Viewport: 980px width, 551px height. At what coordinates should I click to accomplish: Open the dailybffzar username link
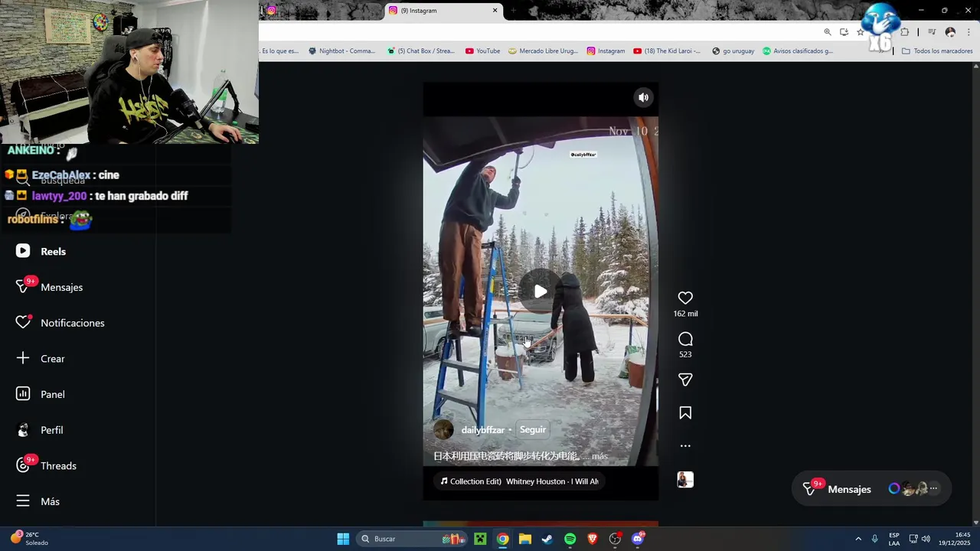click(x=483, y=430)
